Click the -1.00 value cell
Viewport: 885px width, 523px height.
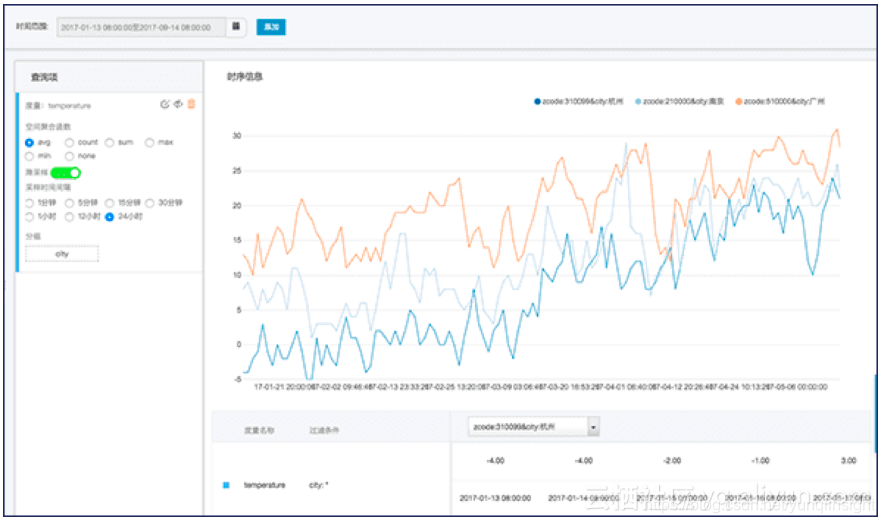pos(760,461)
